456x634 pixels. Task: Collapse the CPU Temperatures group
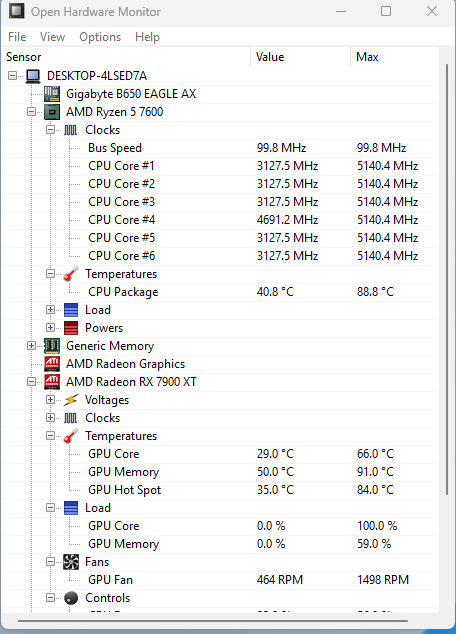tap(50, 274)
